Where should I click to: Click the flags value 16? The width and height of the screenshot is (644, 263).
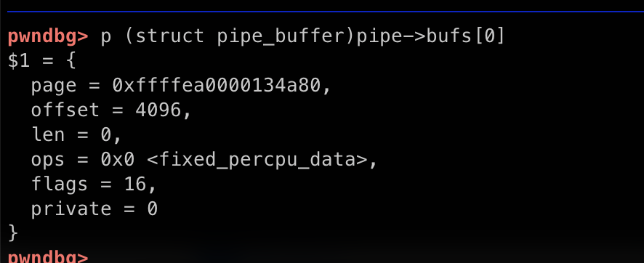pyautogui.click(x=135, y=185)
